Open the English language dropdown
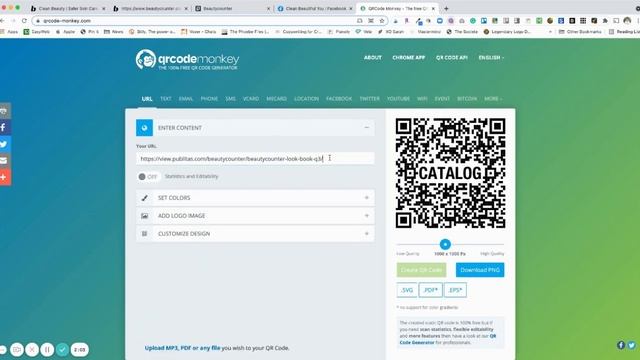 491,58
